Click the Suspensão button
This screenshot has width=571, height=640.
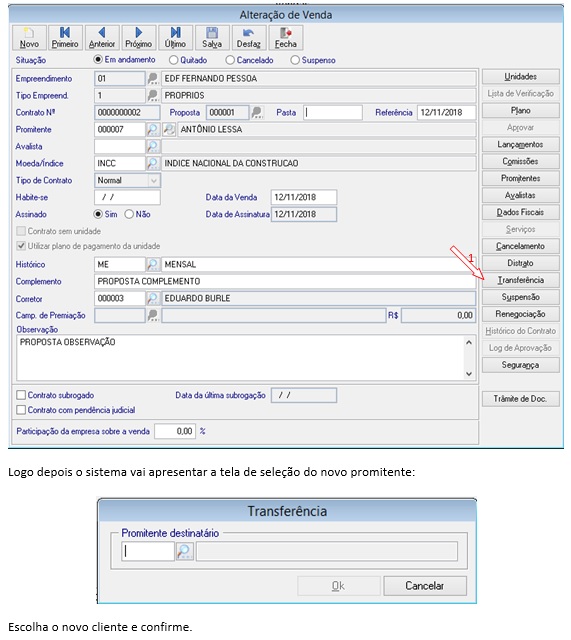[x=520, y=297]
